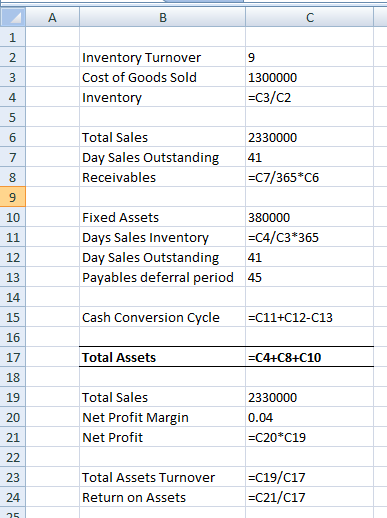387x518 pixels.
Task: Select row 17 header
Action: click(13, 357)
